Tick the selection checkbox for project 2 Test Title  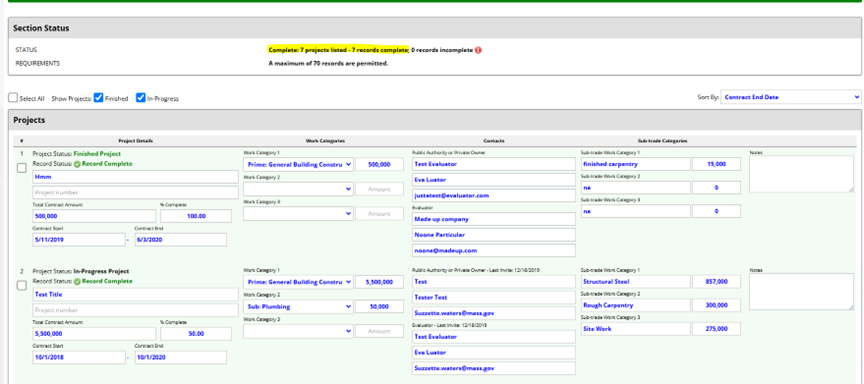click(21, 285)
